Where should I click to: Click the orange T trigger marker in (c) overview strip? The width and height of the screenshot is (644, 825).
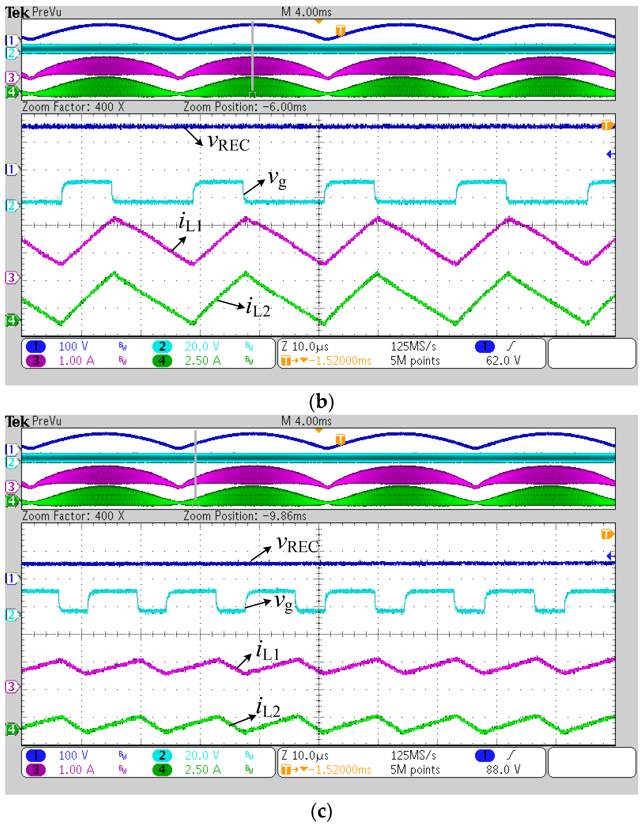[x=340, y=440]
